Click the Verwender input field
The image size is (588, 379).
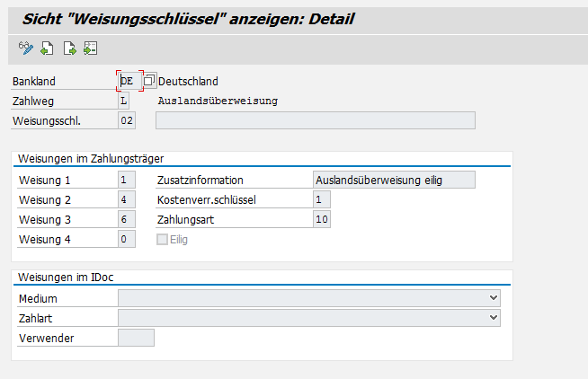(136, 338)
